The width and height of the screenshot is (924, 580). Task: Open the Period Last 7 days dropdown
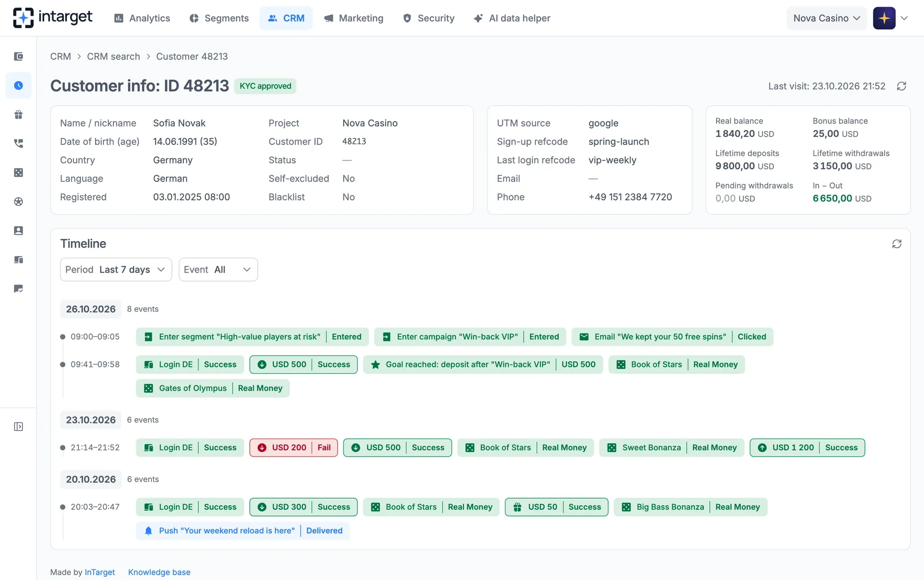116,269
